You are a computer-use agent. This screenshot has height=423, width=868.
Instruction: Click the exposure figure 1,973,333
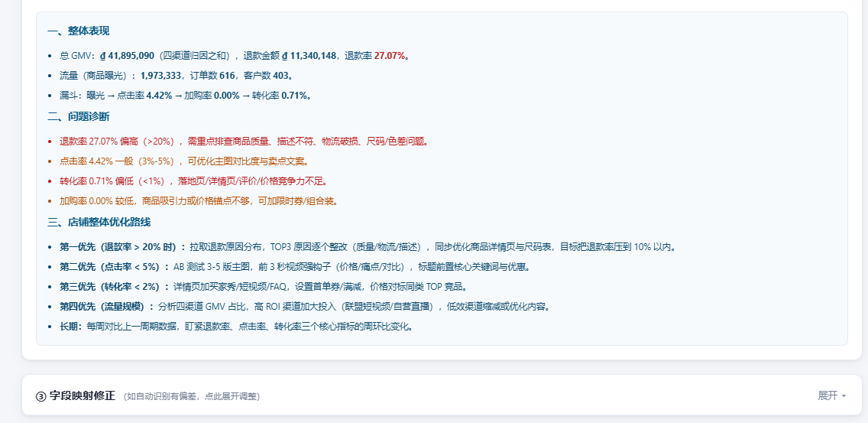click(159, 76)
